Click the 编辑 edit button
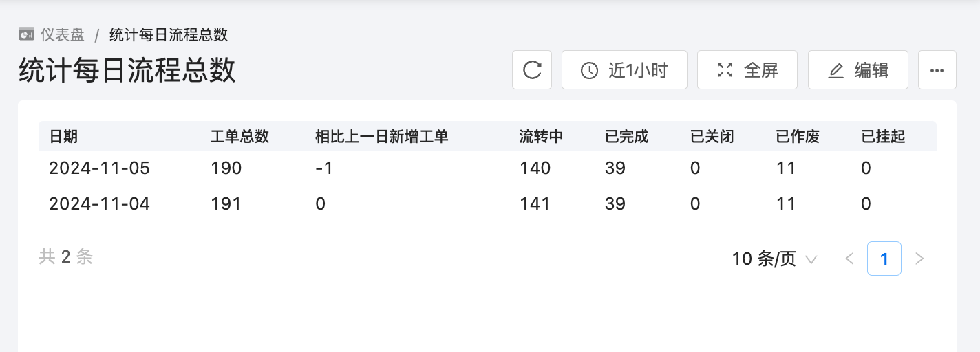The width and height of the screenshot is (980, 352). point(857,70)
